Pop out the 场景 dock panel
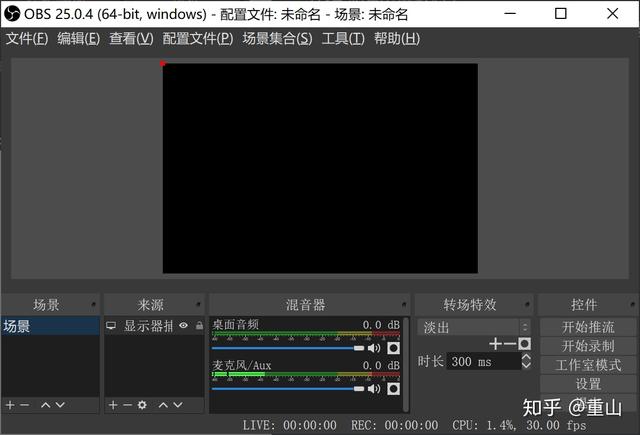Screen dimensions: 640x435 (93, 304)
